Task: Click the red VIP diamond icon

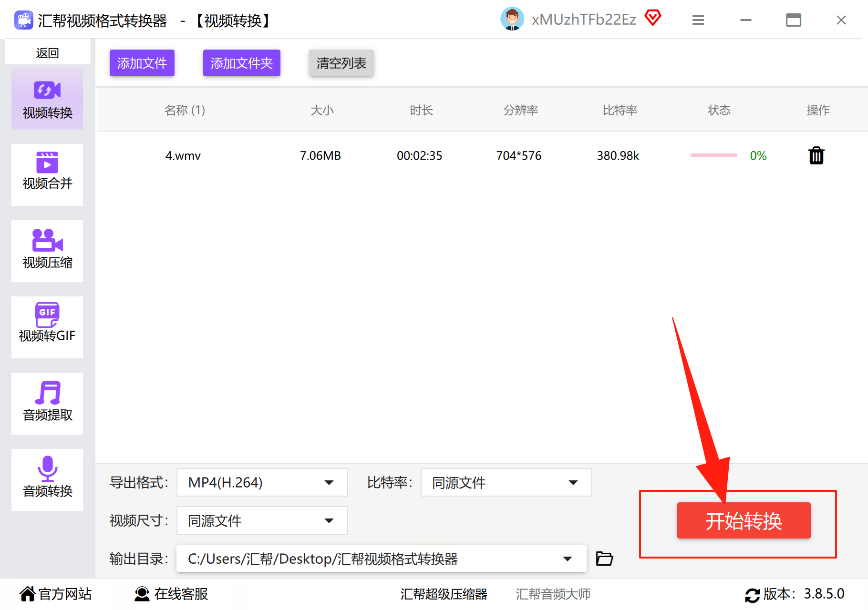Action: click(653, 19)
